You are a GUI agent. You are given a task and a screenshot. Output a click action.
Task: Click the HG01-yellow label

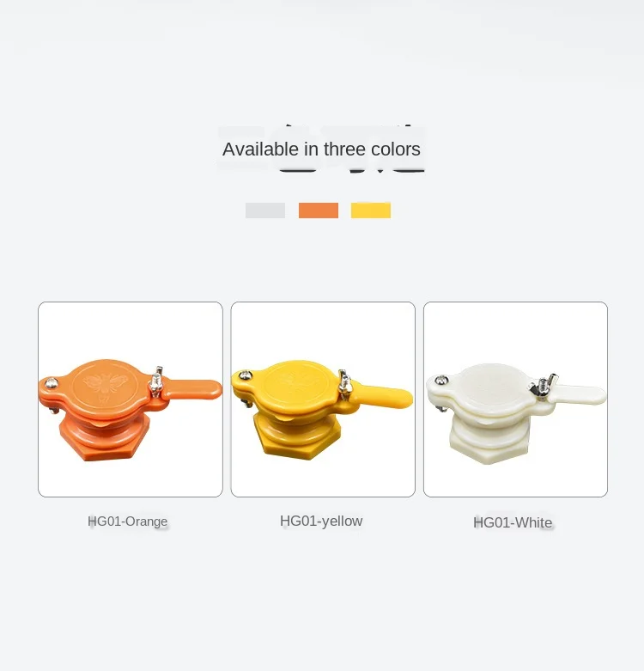[x=321, y=521]
